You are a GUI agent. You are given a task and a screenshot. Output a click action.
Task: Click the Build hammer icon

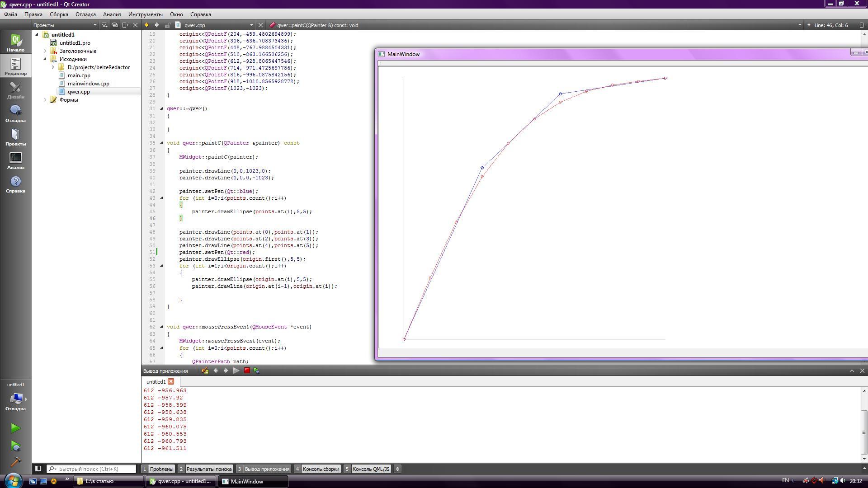(x=15, y=462)
